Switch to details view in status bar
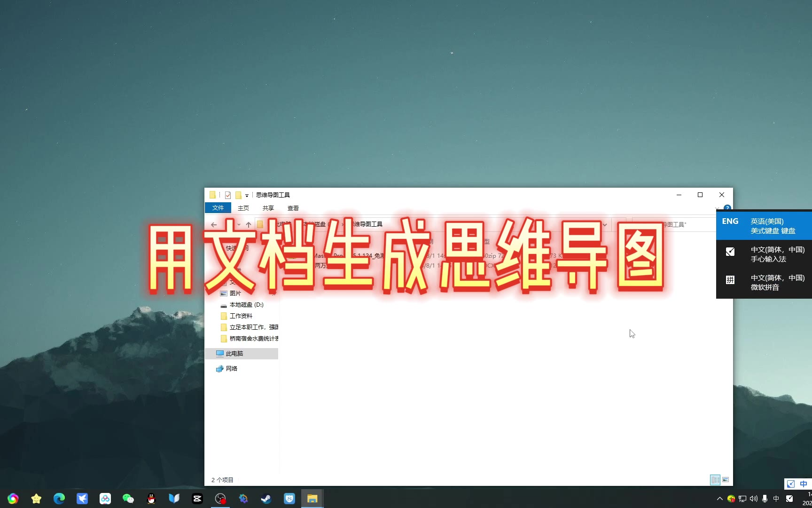The image size is (812, 508). click(715, 480)
